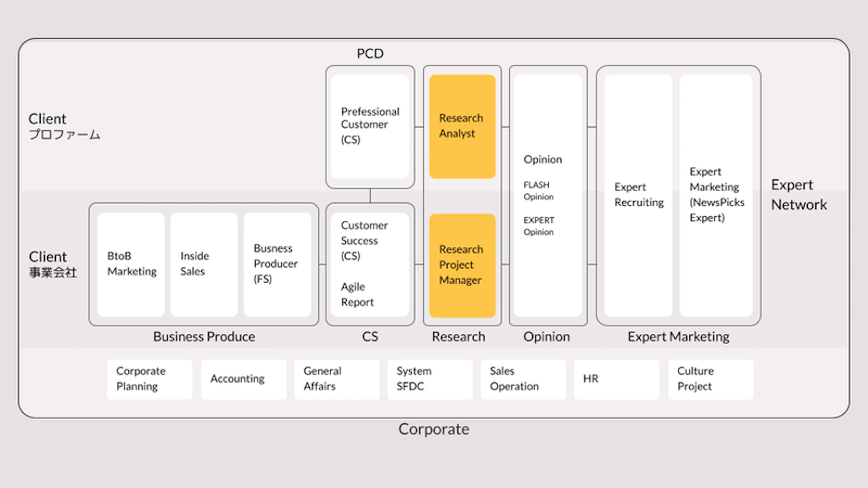Click the System SFDC box
The image size is (868, 488).
(430, 379)
